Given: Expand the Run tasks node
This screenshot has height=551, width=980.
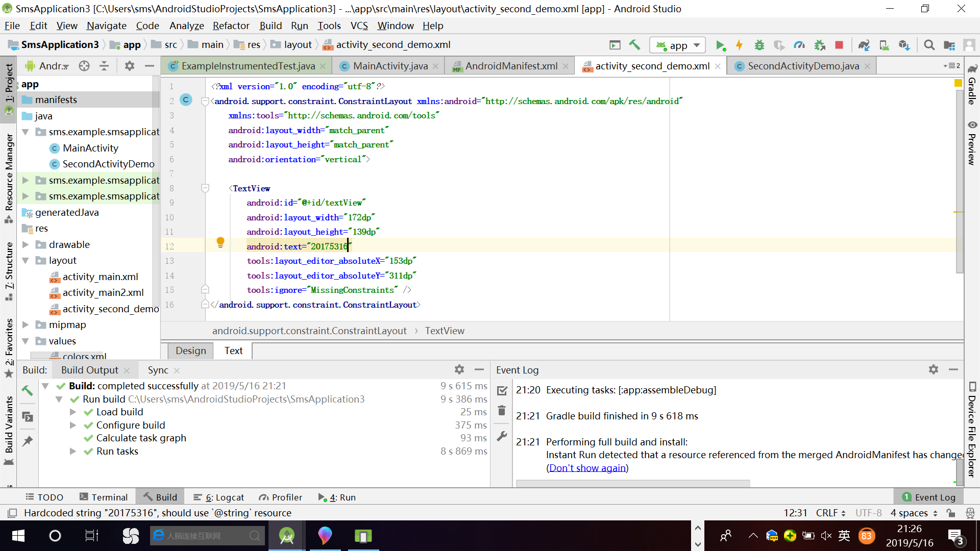Looking at the screenshot, I should coord(73,452).
